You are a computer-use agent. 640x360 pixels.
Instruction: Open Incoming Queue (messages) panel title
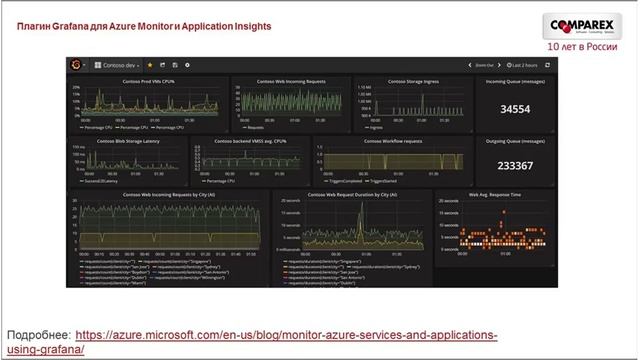tap(515, 82)
